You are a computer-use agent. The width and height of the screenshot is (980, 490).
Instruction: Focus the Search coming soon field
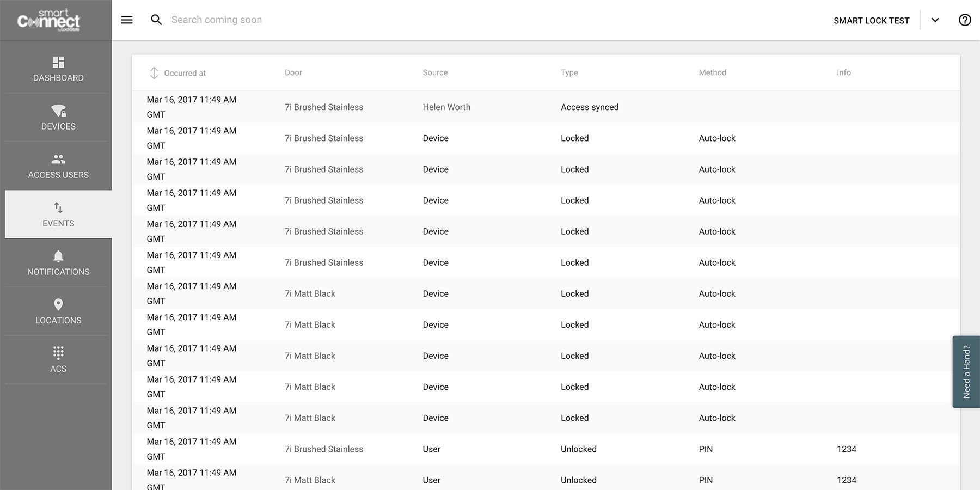(x=217, y=20)
